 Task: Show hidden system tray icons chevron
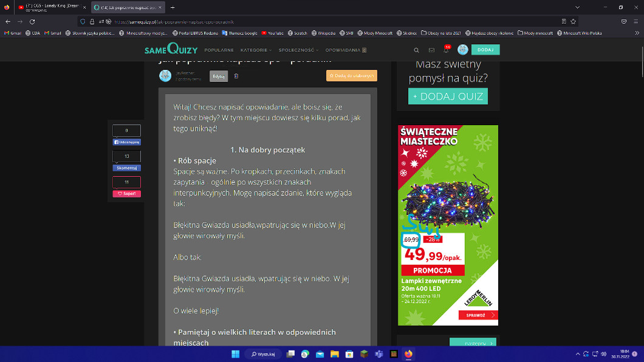click(577, 354)
